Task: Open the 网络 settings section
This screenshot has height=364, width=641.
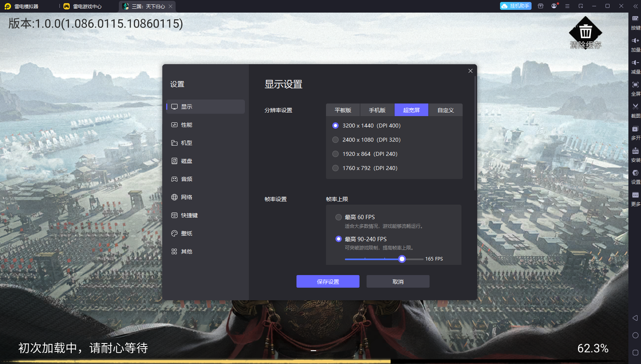Action: 206,197
